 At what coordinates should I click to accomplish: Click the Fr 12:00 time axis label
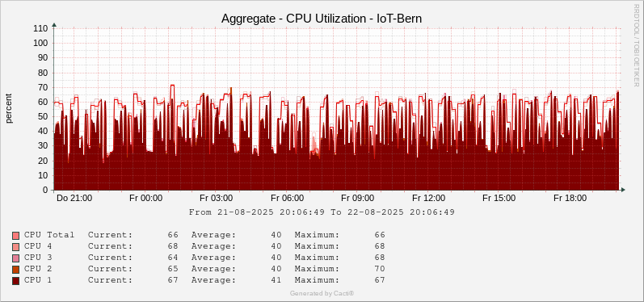[x=428, y=198]
